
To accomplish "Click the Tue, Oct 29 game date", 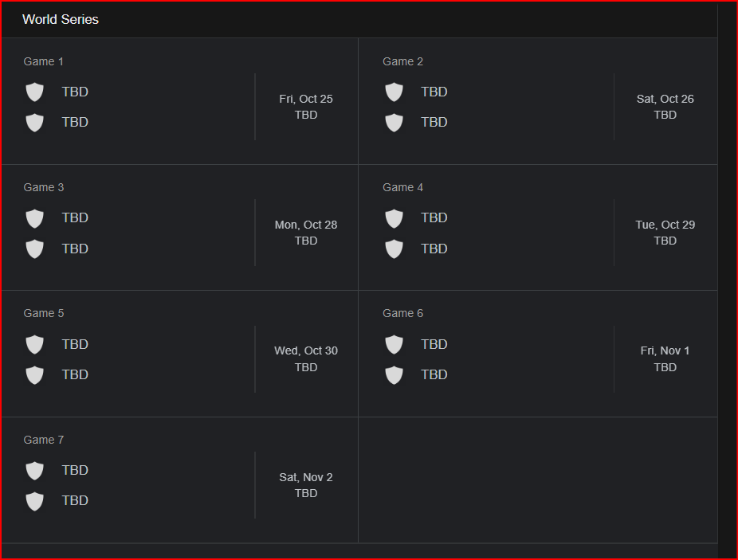I will point(665,225).
